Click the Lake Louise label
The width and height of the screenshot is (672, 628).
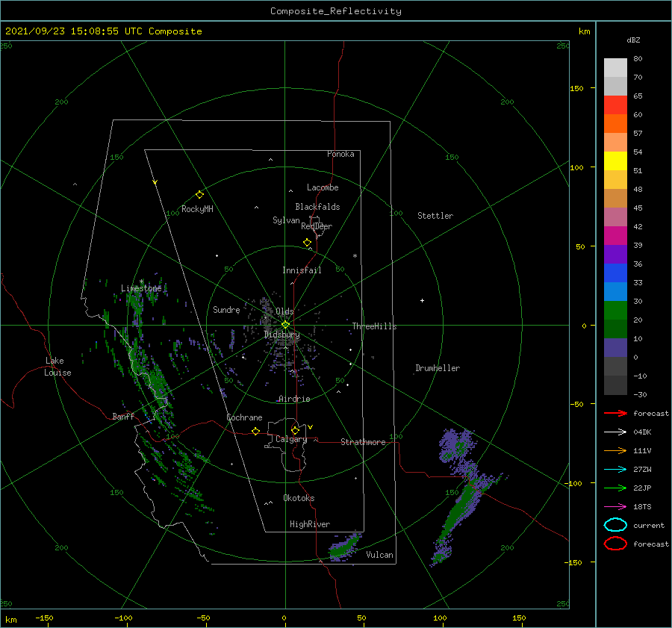[57, 367]
